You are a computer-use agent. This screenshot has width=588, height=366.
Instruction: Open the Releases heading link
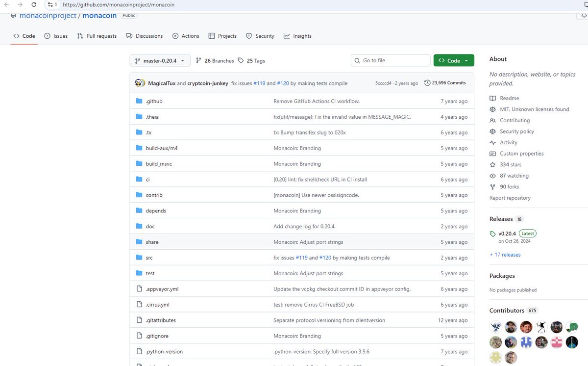[x=507, y=219]
